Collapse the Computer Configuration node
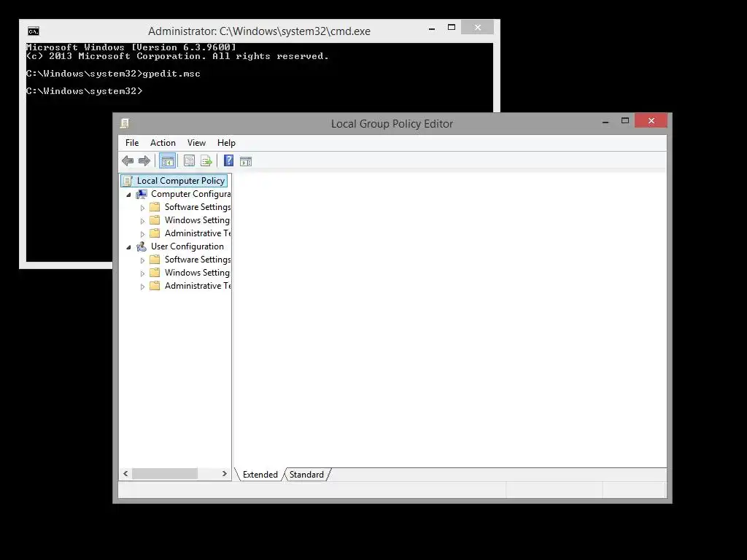Image resolution: width=747 pixels, height=560 pixels. pos(128,195)
